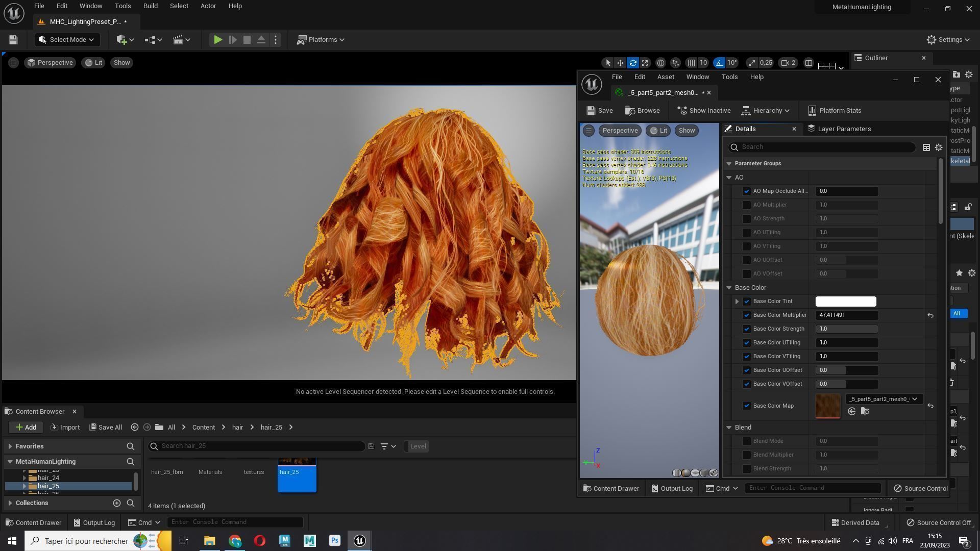Click Save All in Content Browser

click(106, 428)
